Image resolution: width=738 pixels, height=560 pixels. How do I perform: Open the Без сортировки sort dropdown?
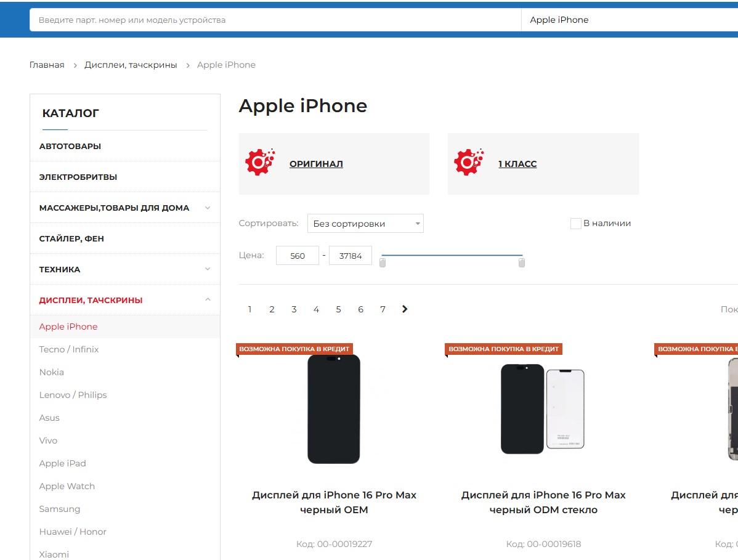(x=365, y=224)
